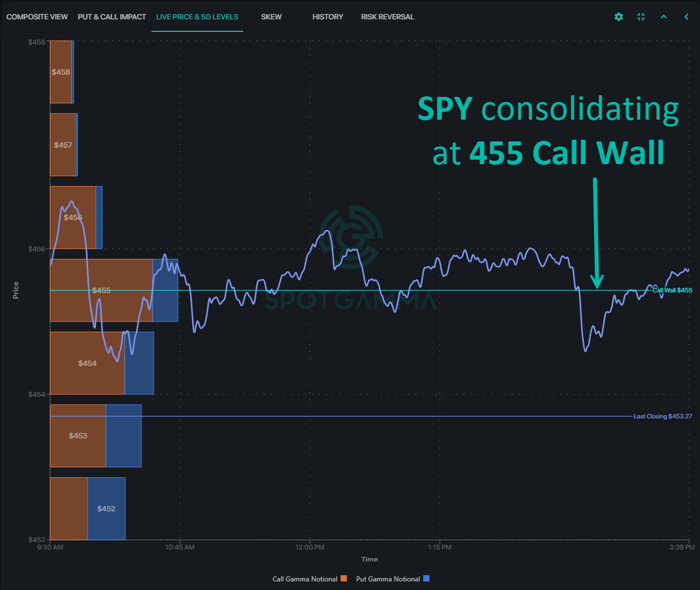Open the chart settings gear icon
The width and height of the screenshot is (700, 590).
tap(619, 17)
